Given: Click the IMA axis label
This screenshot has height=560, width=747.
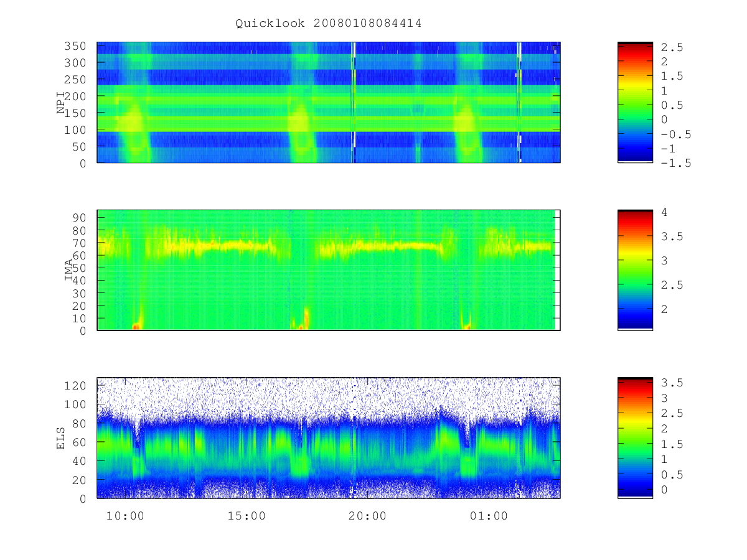Looking at the screenshot, I should (x=69, y=271).
